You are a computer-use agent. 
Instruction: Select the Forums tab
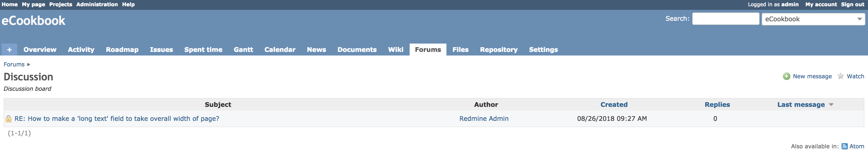point(428,50)
